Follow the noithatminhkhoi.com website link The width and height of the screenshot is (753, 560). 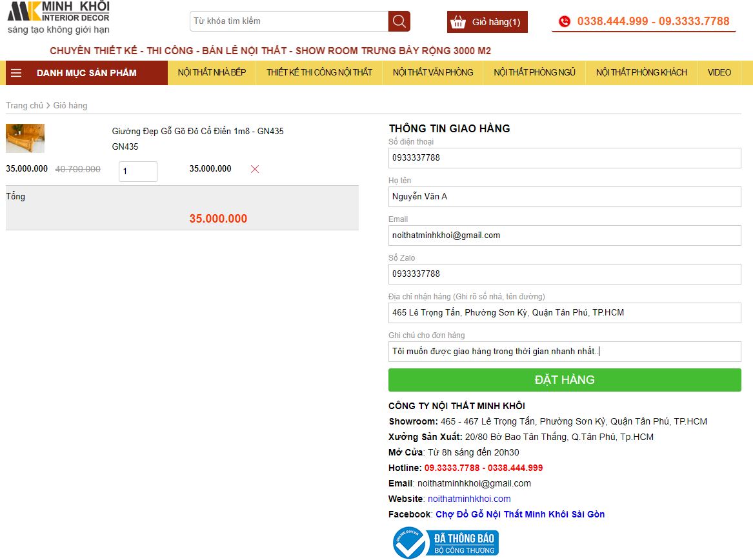click(468, 499)
